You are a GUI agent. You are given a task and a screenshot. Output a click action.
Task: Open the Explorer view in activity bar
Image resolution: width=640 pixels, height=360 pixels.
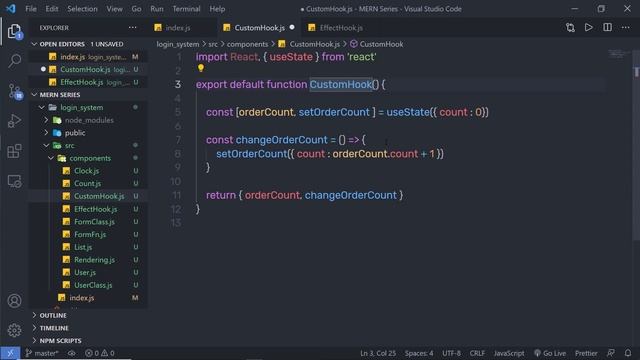tap(14, 31)
